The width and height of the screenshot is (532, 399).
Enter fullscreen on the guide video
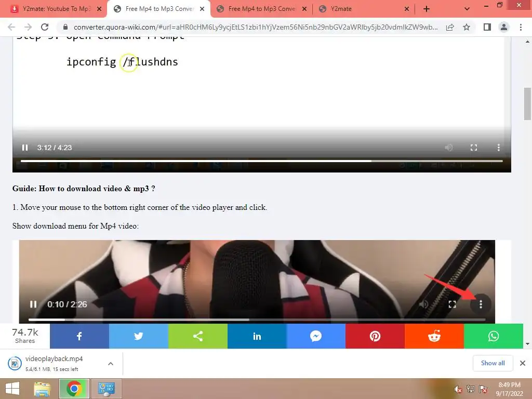click(x=452, y=304)
